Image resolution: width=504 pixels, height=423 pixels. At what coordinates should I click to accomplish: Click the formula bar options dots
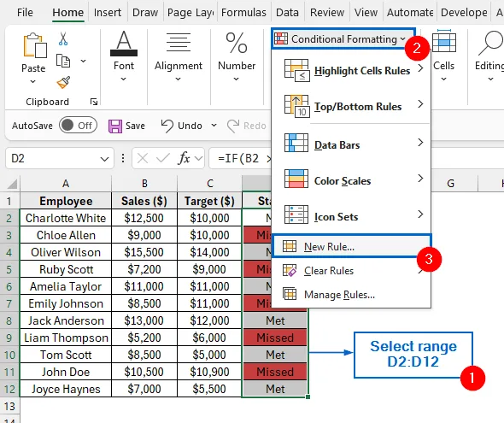coord(123,158)
